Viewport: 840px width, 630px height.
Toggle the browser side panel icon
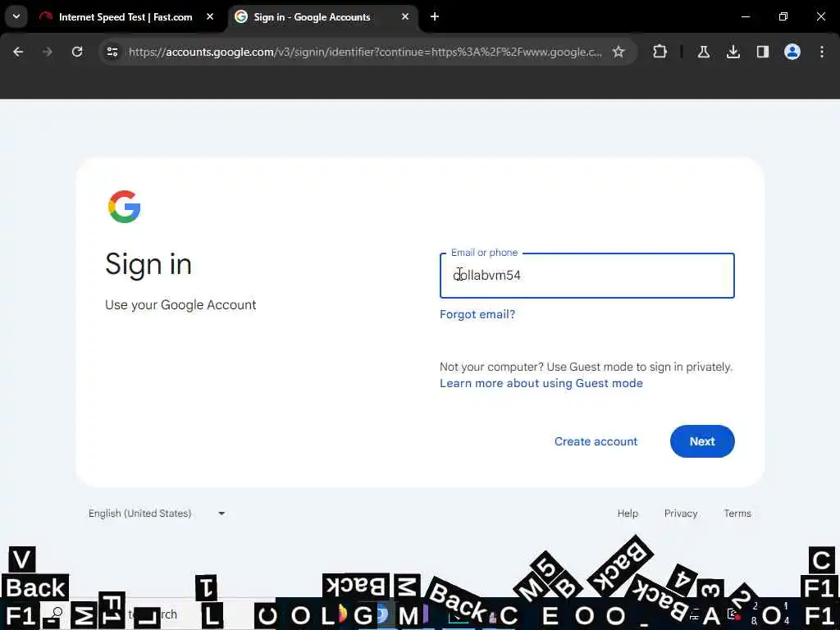(762, 52)
